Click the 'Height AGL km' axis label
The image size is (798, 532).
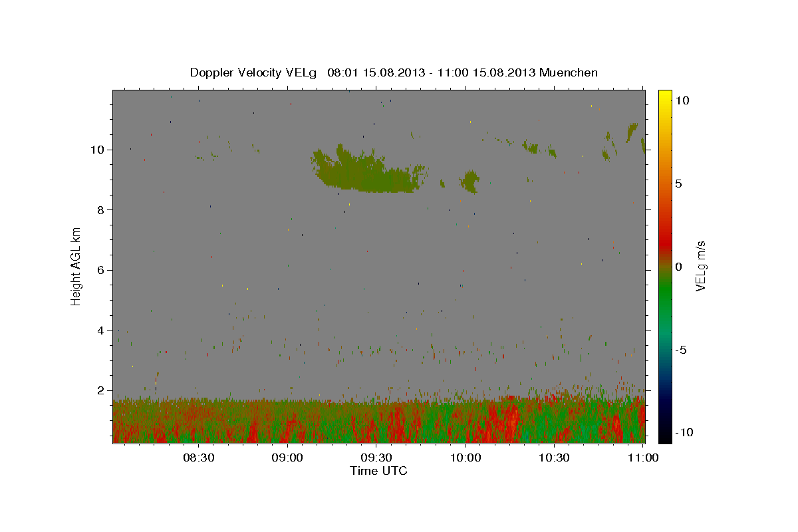click(x=76, y=265)
